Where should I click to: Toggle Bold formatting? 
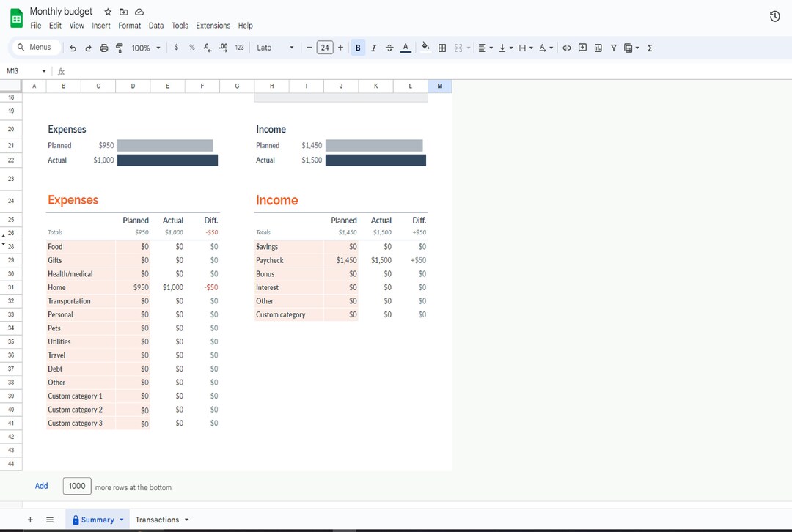click(358, 48)
